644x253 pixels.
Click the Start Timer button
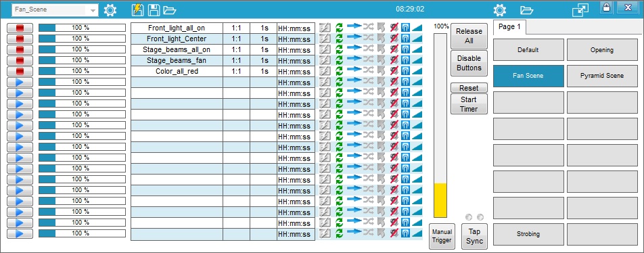coord(469,104)
